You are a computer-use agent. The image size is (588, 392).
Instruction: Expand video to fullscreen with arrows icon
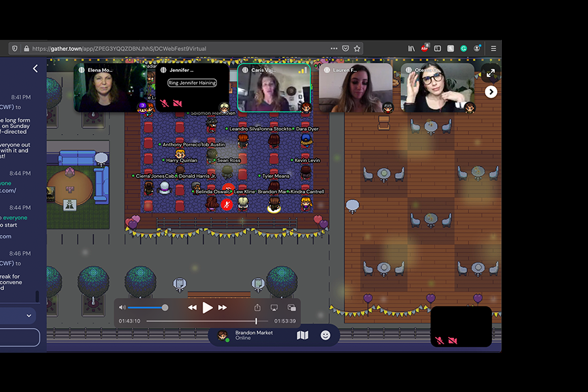pos(491,73)
